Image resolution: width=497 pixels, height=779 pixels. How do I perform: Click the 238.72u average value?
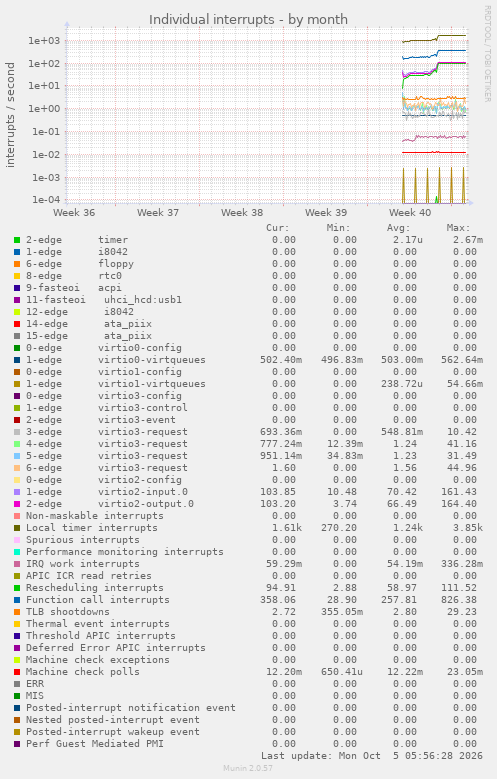[x=402, y=384]
